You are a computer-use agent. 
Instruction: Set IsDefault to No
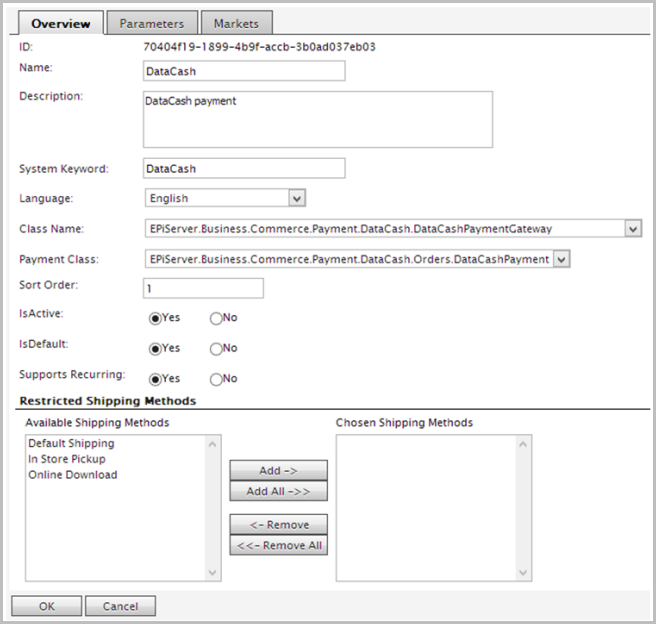click(x=216, y=349)
